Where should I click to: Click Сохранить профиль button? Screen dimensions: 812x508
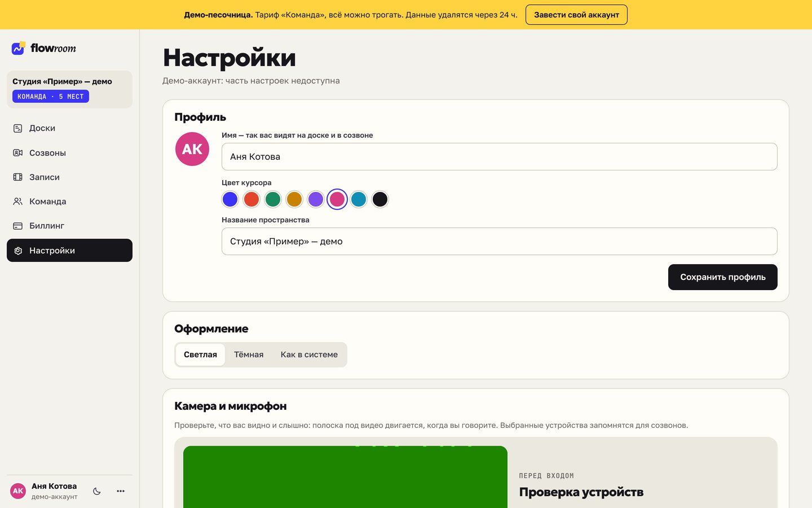(723, 277)
